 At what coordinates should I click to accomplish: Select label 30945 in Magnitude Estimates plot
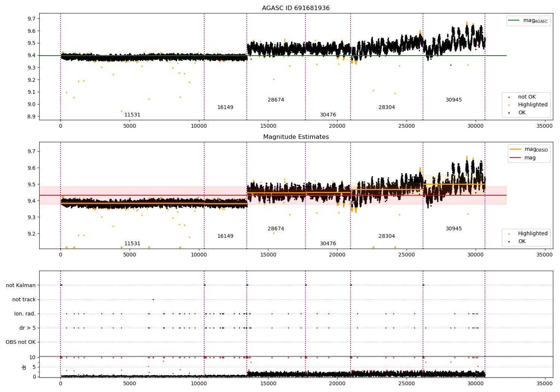coord(454,229)
